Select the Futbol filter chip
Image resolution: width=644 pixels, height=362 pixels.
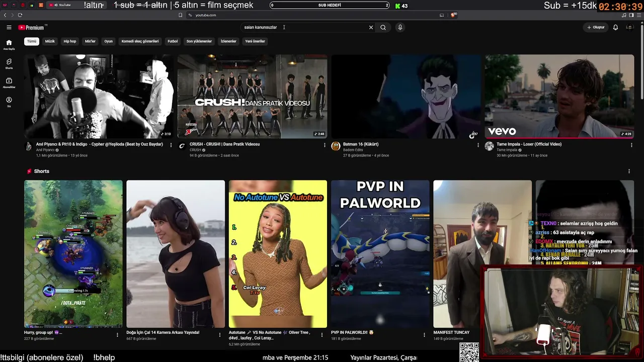click(x=173, y=41)
